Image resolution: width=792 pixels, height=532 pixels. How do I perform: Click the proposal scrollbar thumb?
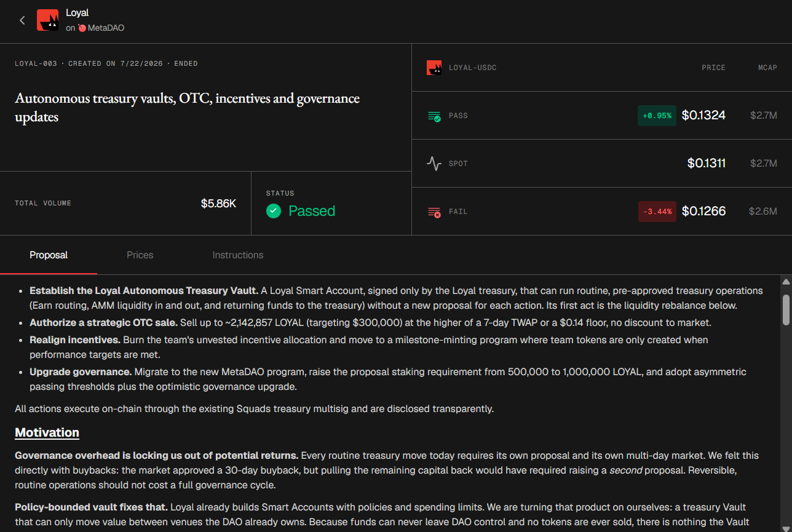pos(786,310)
